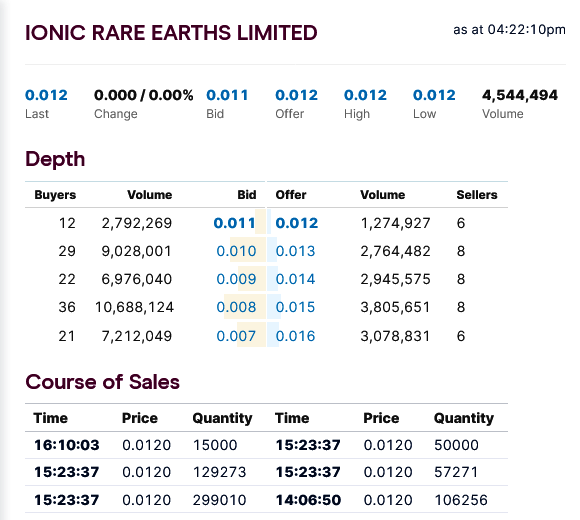Select depth offer price 0.014
The width and height of the screenshot is (580, 520).
click(295, 279)
